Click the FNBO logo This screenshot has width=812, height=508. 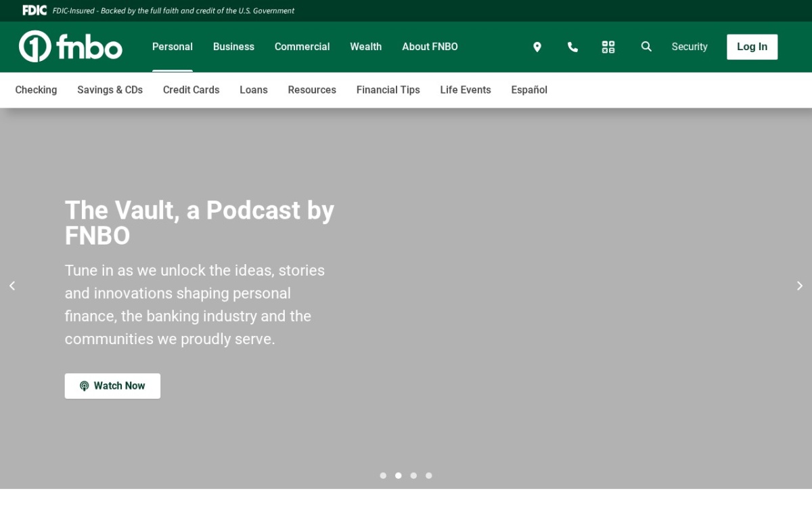(70, 47)
